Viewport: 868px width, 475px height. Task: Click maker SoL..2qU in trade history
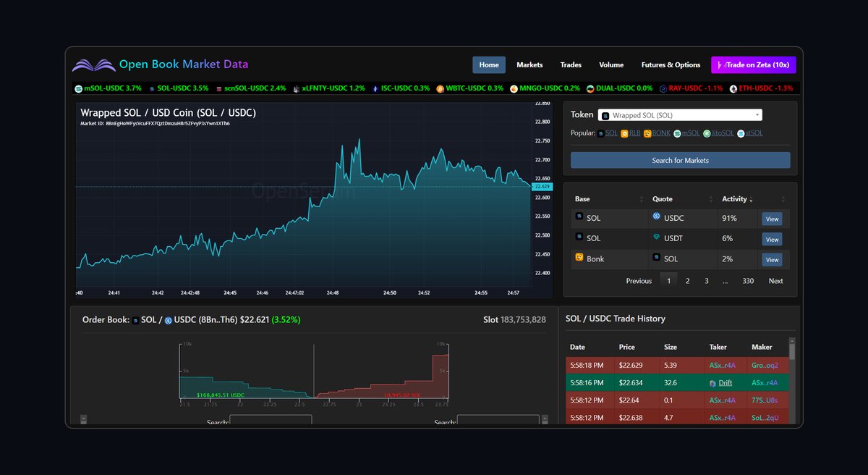point(765,418)
